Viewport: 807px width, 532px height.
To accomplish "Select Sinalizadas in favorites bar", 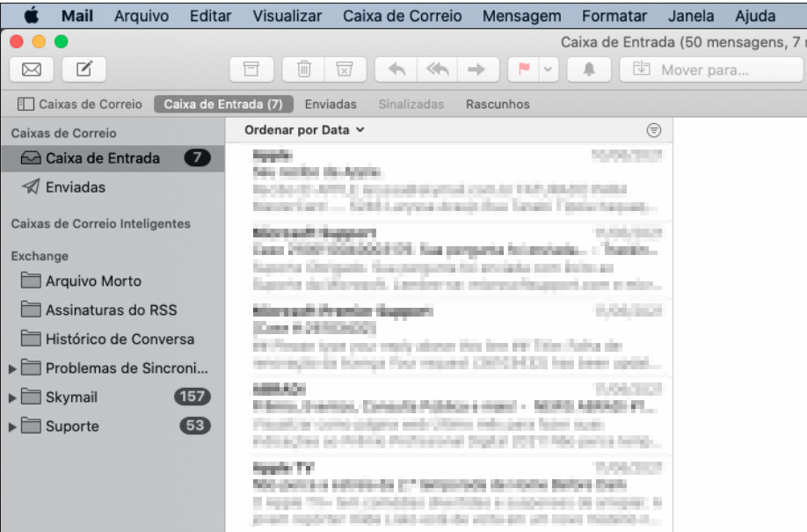I will pos(411,104).
